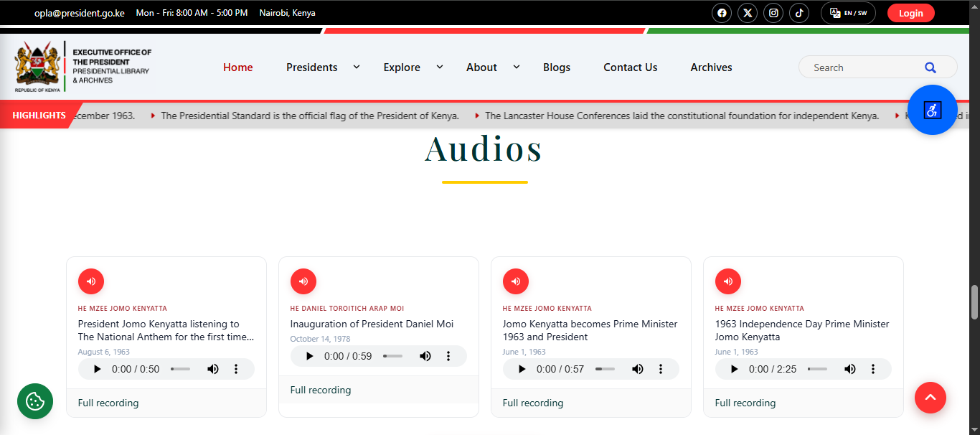Switch language with EN / SW button

point(848,13)
